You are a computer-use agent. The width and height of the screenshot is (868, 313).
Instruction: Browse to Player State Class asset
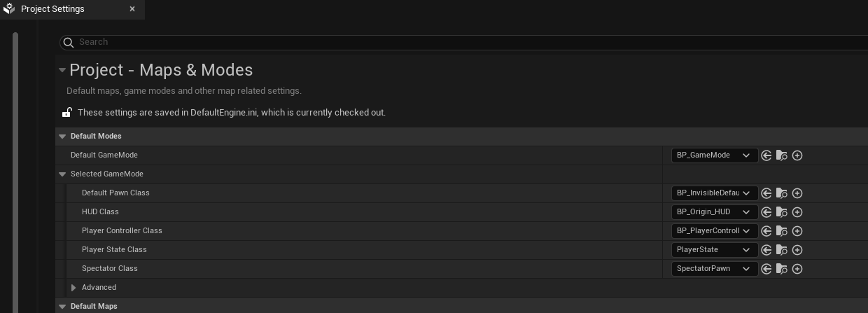coord(782,250)
